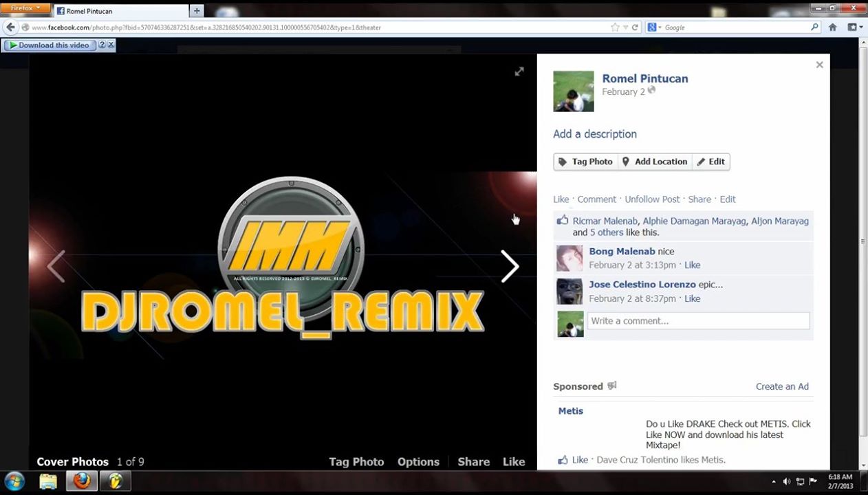Show next photo with right arrow
The width and height of the screenshot is (868, 495).
click(x=509, y=266)
